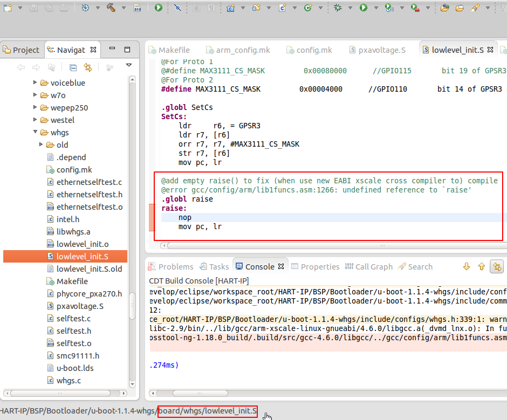Select the Makefile in the navigator tree
507x420 pixels.
[72, 281]
